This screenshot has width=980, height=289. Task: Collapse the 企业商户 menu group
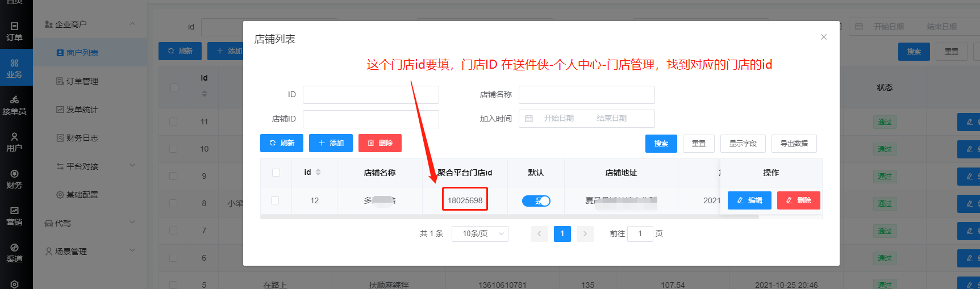(x=90, y=24)
